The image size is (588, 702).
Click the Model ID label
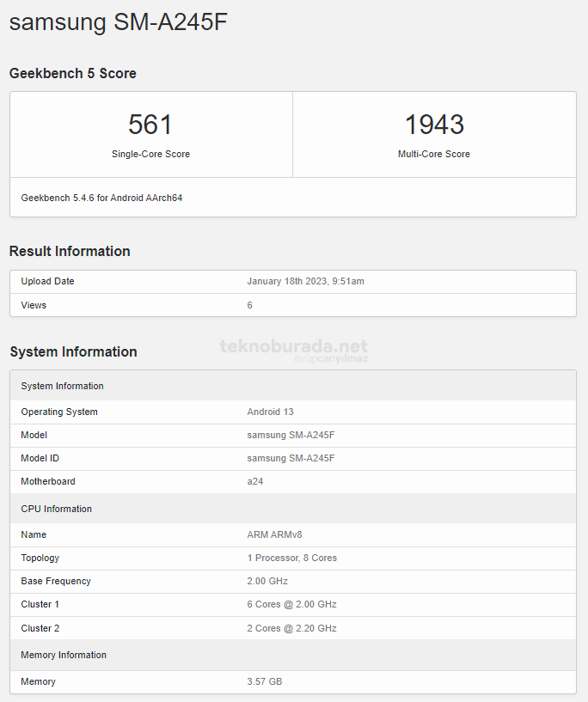[40, 459]
